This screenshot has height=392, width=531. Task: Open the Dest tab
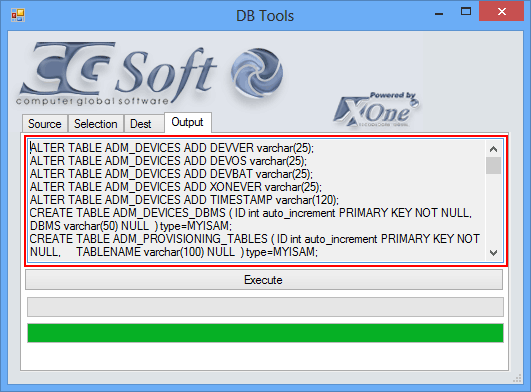click(x=141, y=124)
